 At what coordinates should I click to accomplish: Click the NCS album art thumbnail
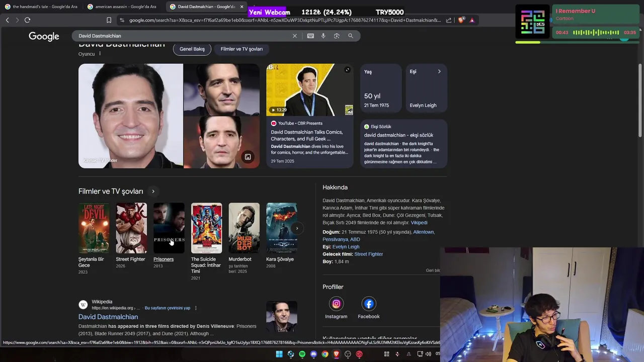(x=532, y=22)
